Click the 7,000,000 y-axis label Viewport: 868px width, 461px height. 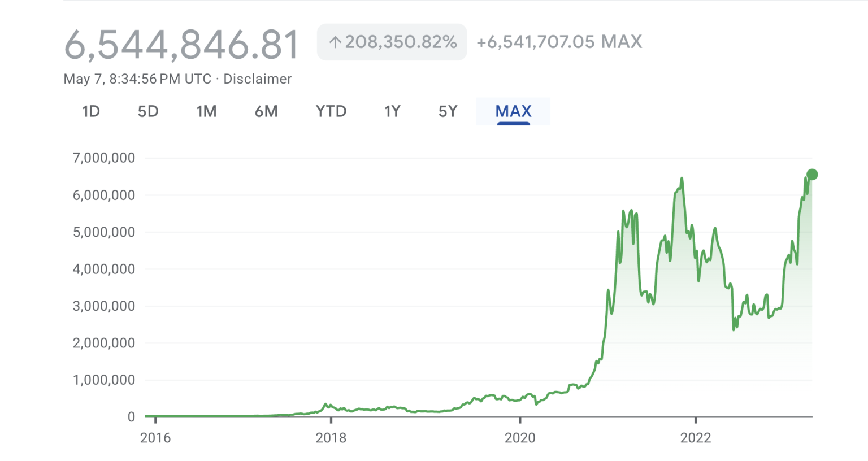[104, 158]
